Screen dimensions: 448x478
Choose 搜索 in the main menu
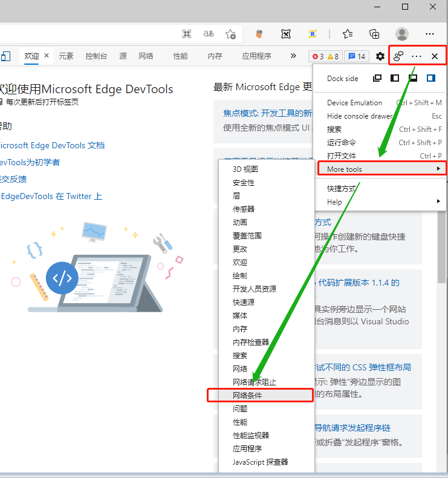click(379, 129)
